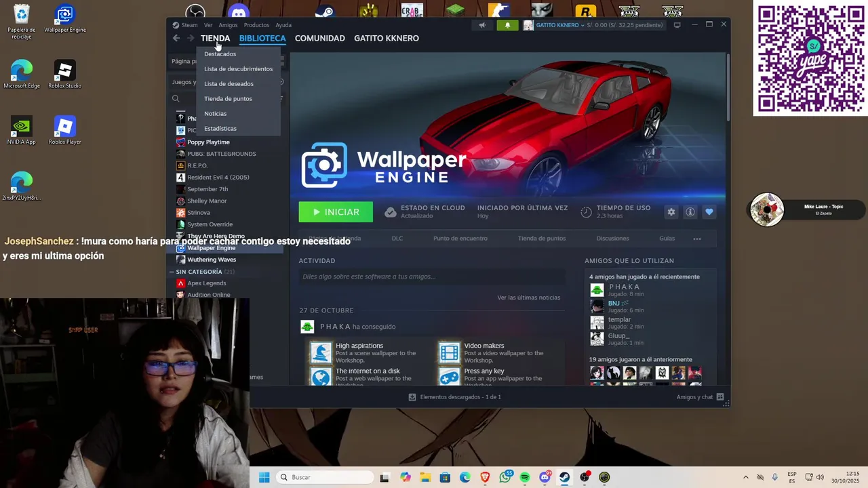The height and width of the screenshot is (488, 868).
Task: Select Lista de deseados menu entry
Action: 229,84
